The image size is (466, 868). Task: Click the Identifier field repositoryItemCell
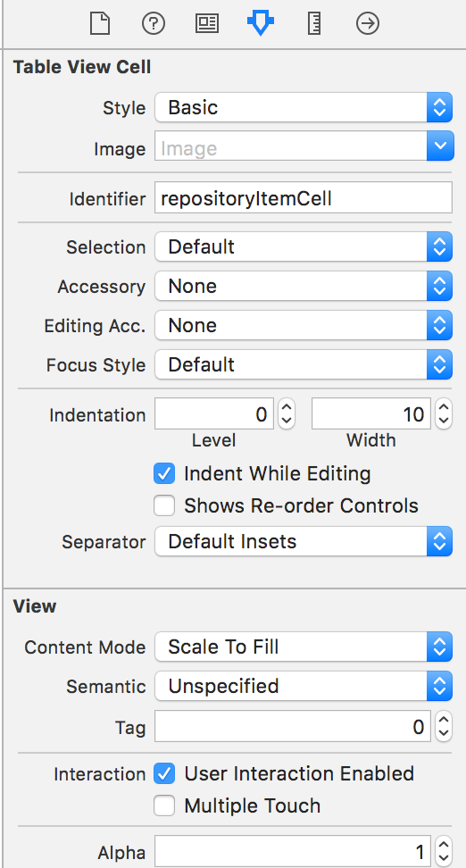point(304,198)
